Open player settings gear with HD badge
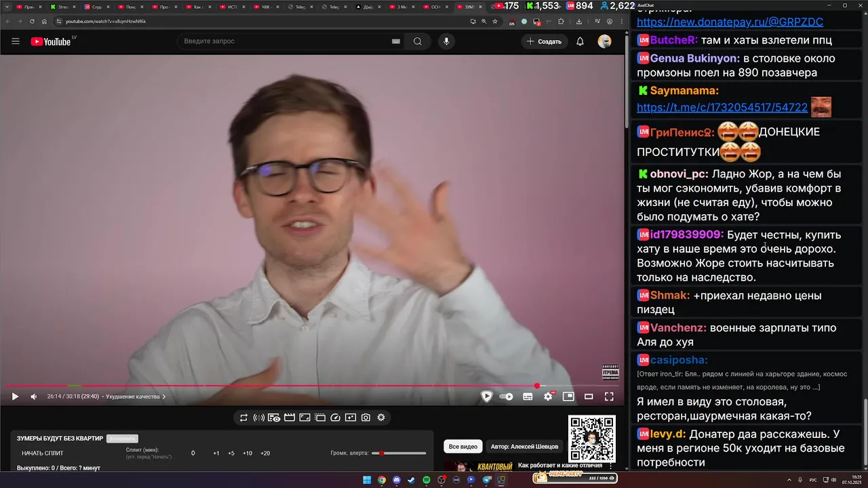868x488 pixels. point(548,396)
